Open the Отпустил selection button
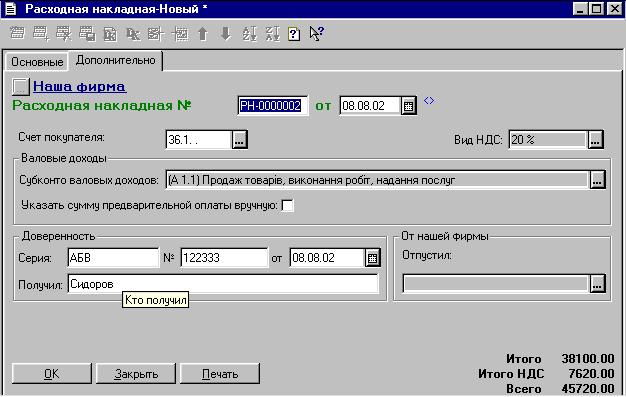Viewport: 626px width, 397px height. (597, 284)
